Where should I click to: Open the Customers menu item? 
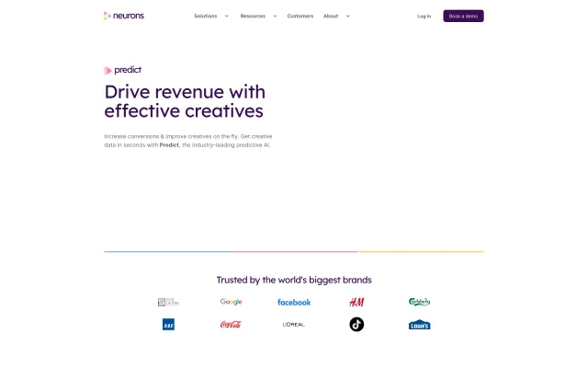click(x=300, y=17)
